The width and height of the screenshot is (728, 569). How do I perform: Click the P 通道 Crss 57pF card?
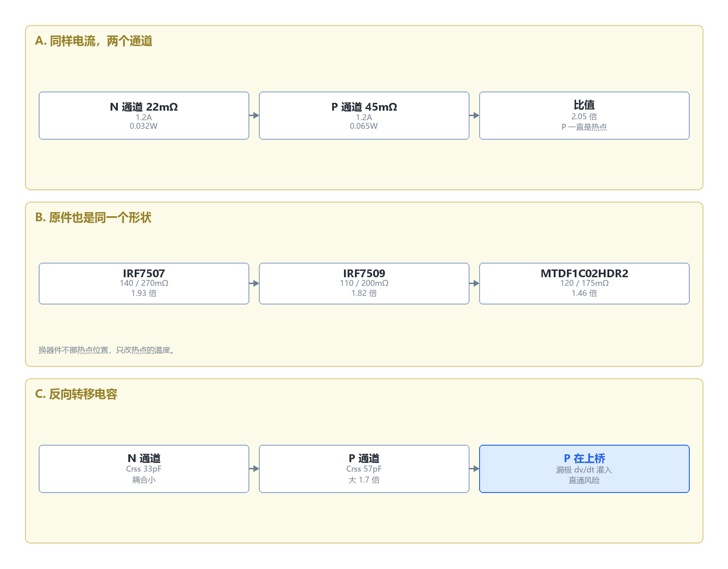(364, 469)
